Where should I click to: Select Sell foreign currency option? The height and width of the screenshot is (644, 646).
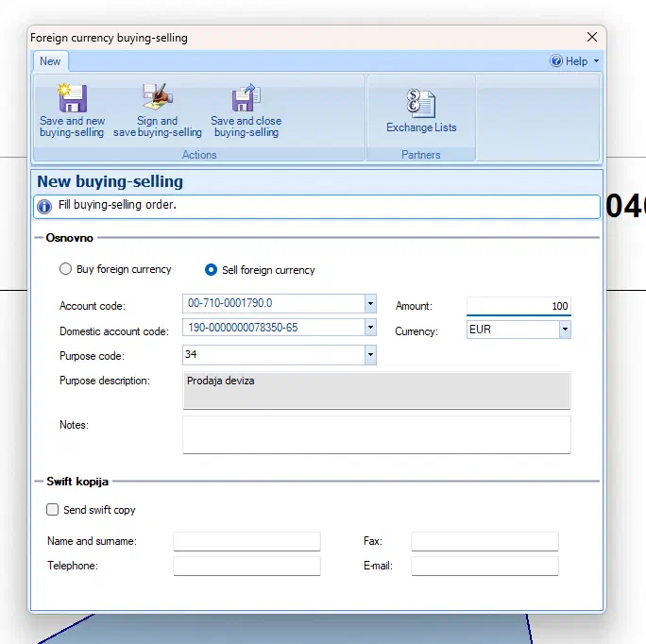pyautogui.click(x=212, y=270)
